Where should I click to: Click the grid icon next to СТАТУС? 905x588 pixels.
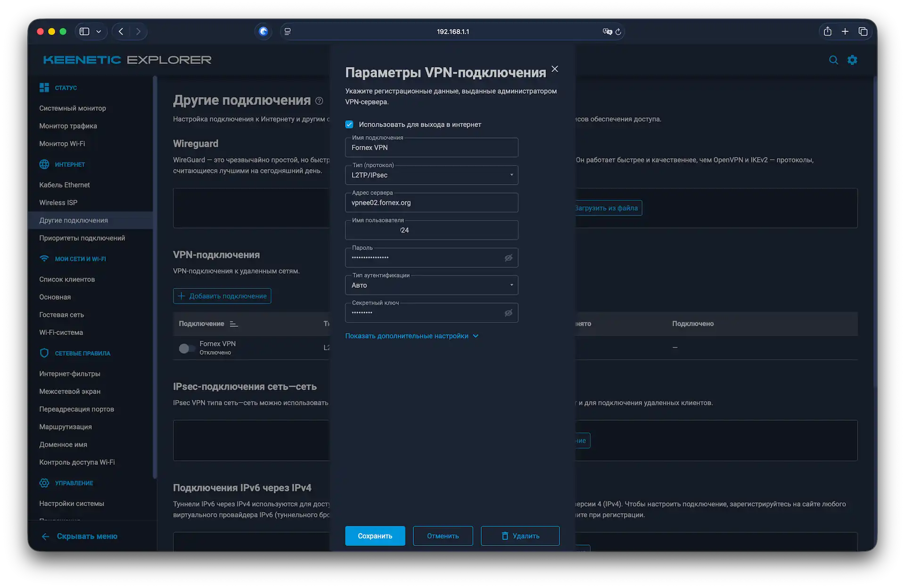44,87
